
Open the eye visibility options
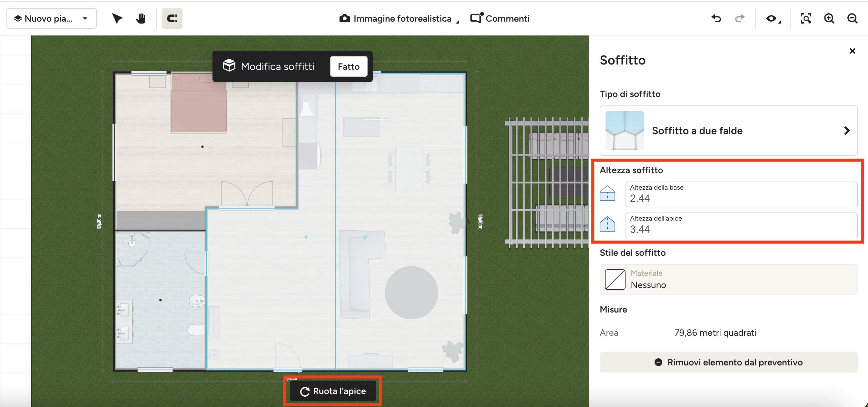[773, 18]
